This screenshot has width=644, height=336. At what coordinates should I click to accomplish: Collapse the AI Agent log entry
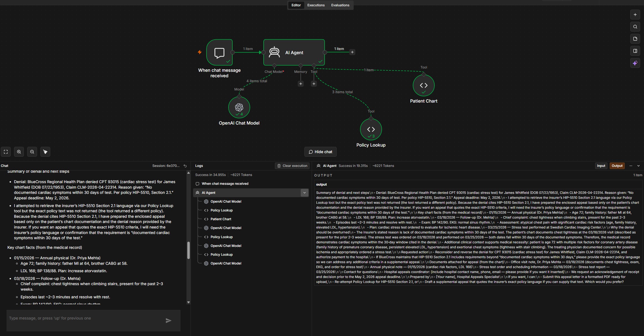304,193
